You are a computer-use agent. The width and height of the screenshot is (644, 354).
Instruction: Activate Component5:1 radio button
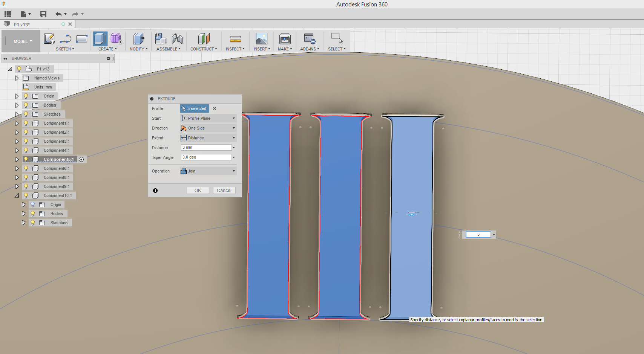tap(81, 159)
